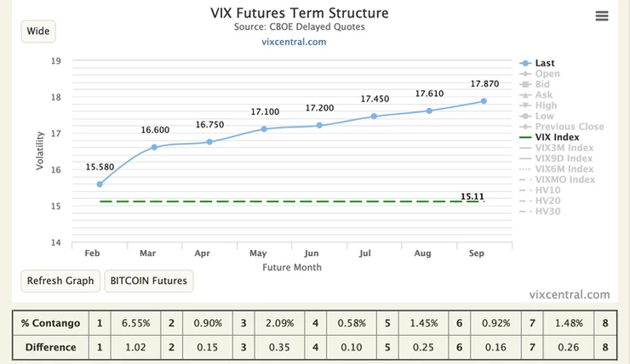Click the Feb data point at 15.580
The width and height of the screenshot is (630, 364).
100,184
